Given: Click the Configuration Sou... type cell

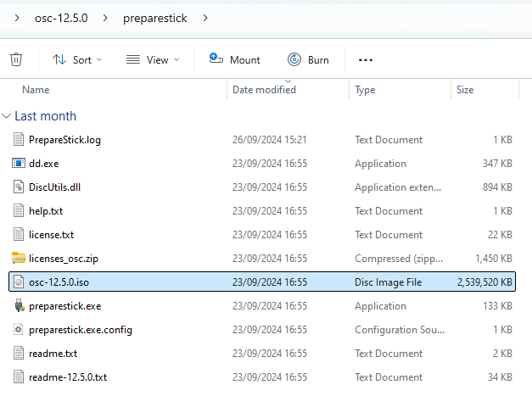Looking at the screenshot, I should (x=400, y=330).
